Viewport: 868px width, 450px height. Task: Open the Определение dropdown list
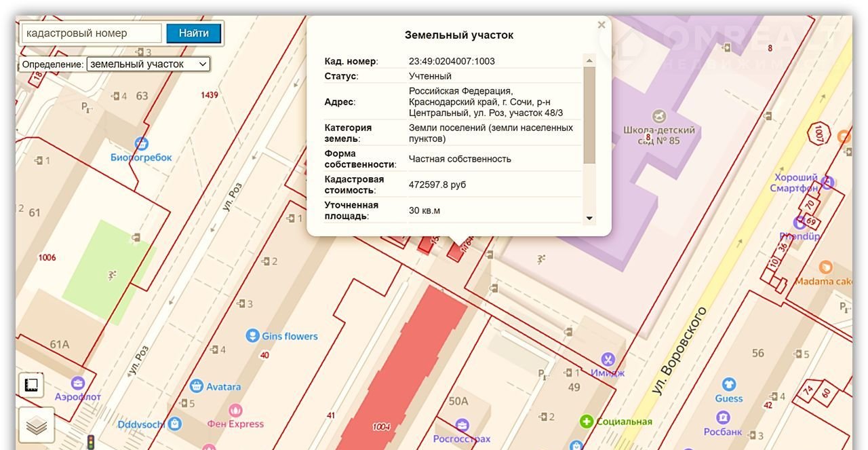pyautogui.click(x=149, y=64)
